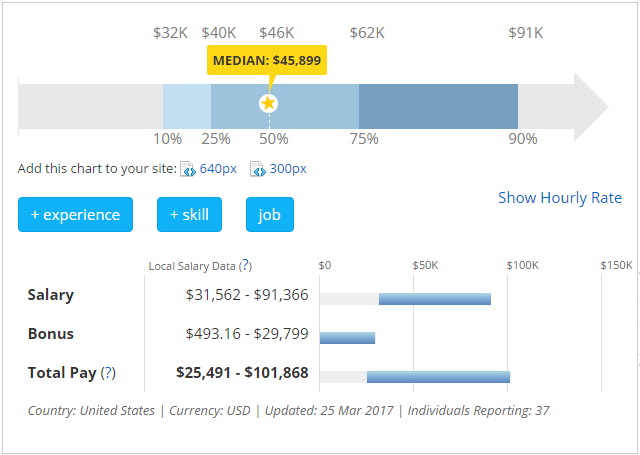Click the blue Bonus range bar

pyautogui.click(x=347, y=338)
